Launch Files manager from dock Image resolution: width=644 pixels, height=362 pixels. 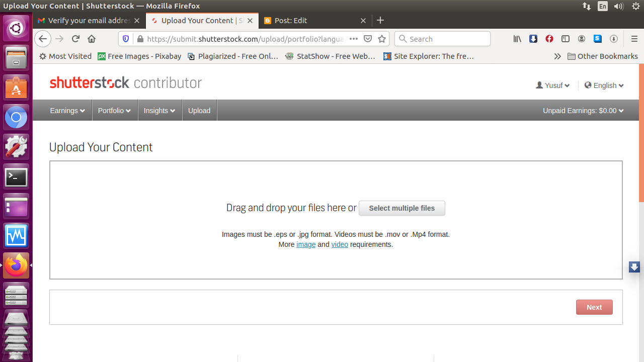16,58
